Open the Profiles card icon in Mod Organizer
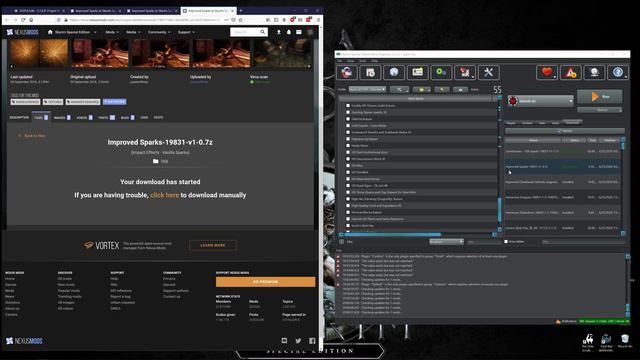Image resolution: width=640 pixels, height=360 pixels. pos(418,73)
